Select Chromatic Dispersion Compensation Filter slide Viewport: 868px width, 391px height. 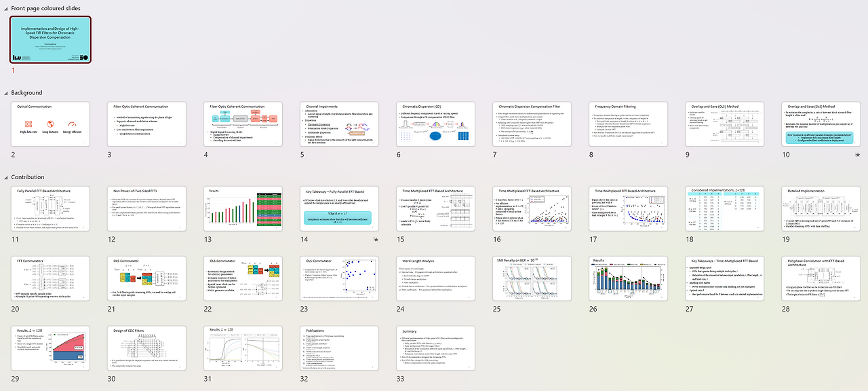(532, 124)
